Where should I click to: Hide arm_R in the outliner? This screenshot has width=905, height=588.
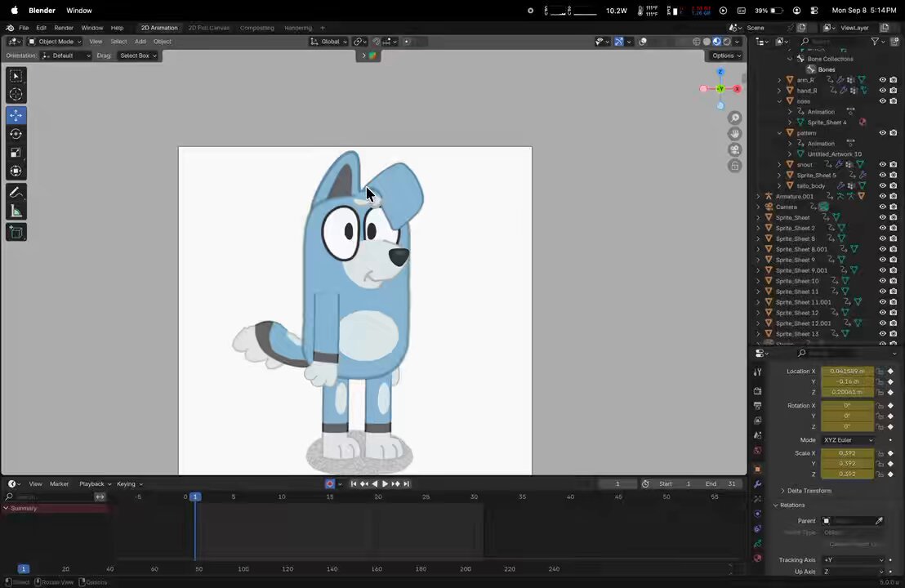tap(882, 80)
